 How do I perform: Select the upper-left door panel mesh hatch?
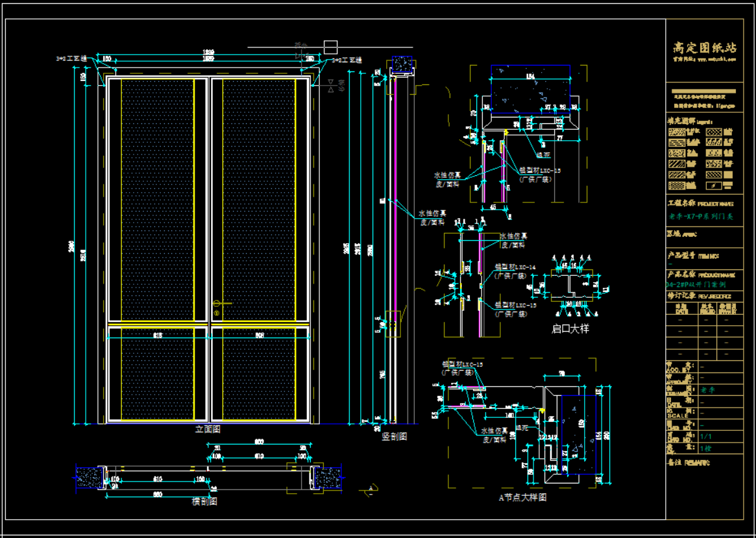click(157, 200)
